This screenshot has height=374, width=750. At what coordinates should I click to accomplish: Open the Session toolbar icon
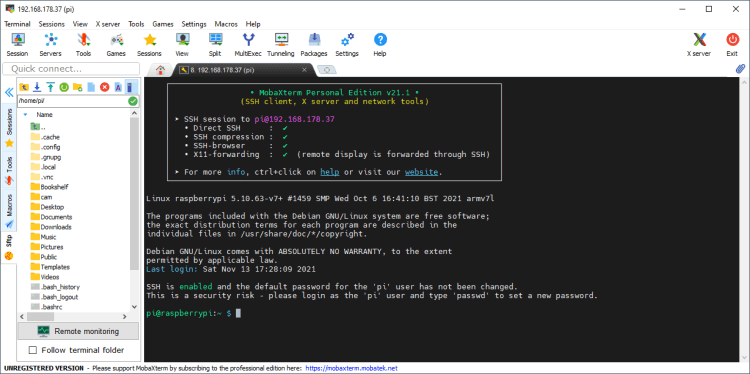point(18,44)
